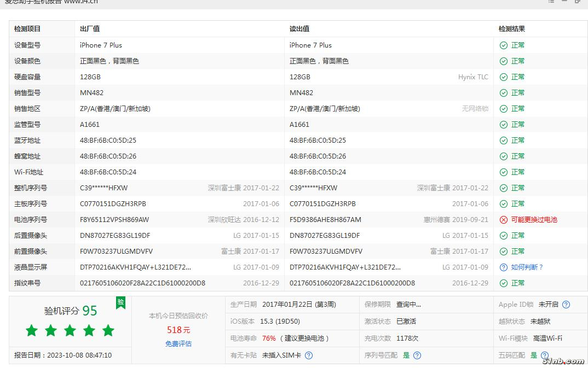This screenshot has height=368, width=588.
Task: Select iPhone 7 Plus in the 出厂值 column
Action: pyautogui.click(x=101, y=45)
